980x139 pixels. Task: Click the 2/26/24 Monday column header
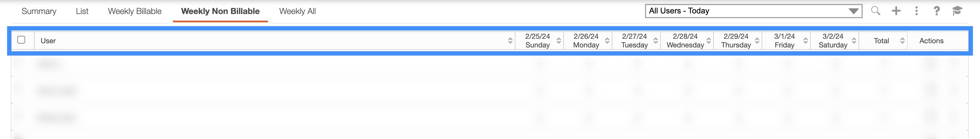pos(586,41)
